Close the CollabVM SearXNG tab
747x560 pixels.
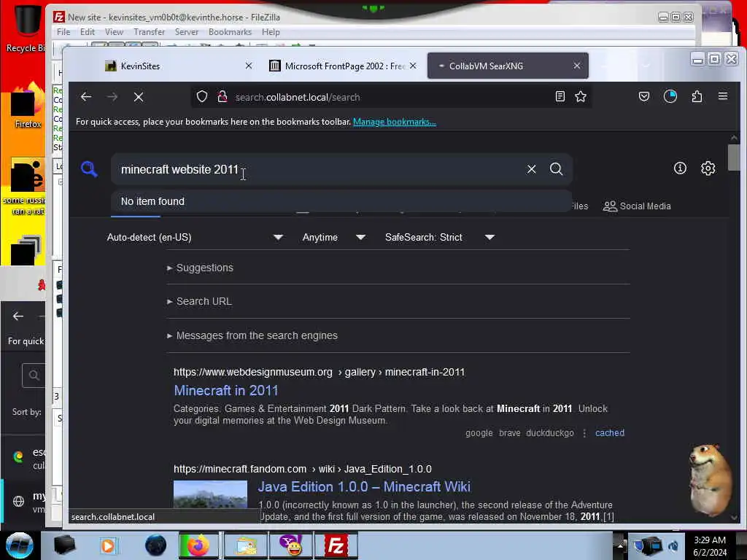point(577,66)
